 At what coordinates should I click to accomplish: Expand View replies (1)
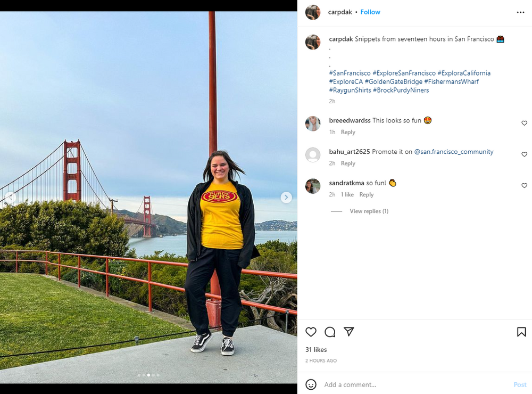(369, 211)
